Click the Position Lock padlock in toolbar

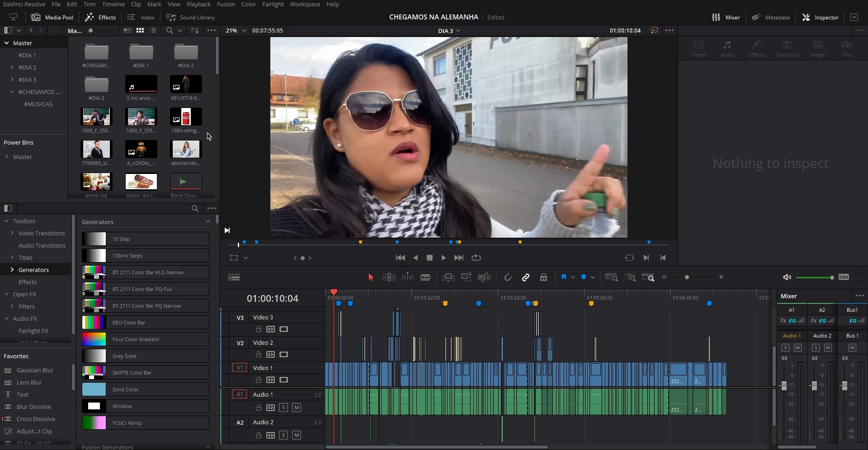[x=543, y=277]
